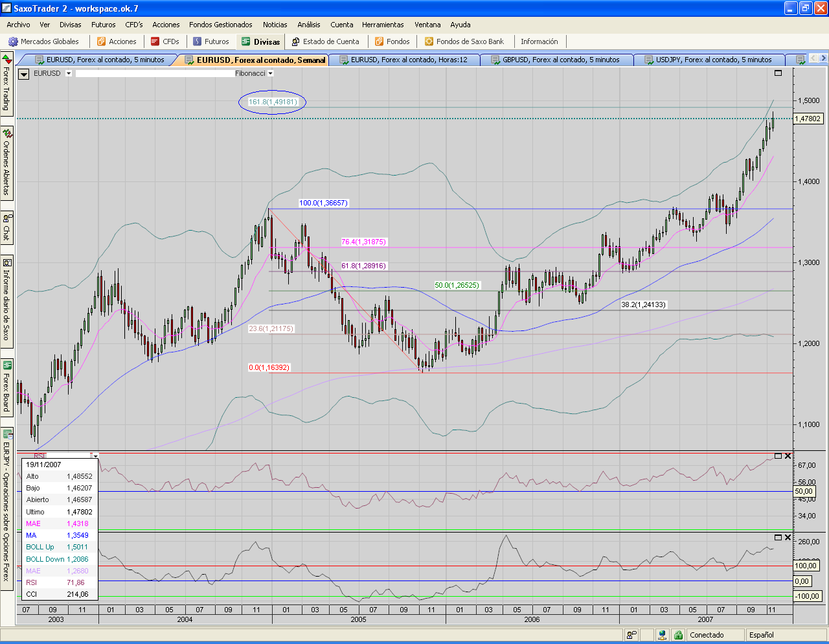Click the 161.8 Fibonacci level label
This screenshot has width=829, height=644.
coord(273,102)
